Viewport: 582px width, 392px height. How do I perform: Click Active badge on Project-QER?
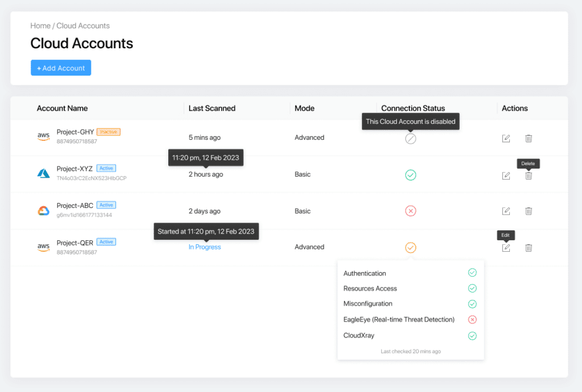[x=106, y=242]
